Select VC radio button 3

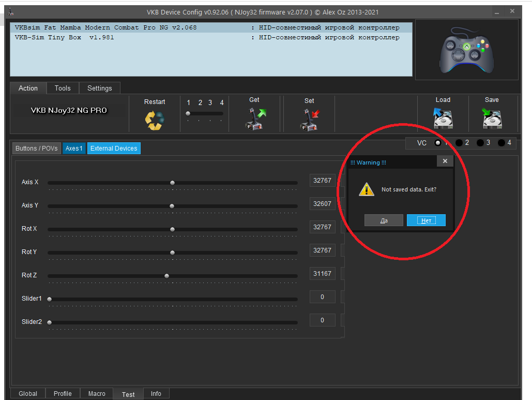click(x=480, y=143)
